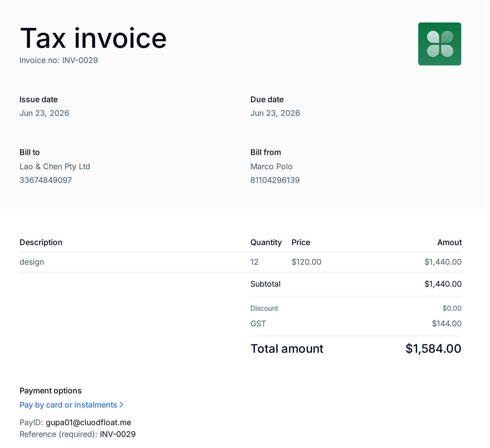
Task: Select the design row $1,440.00 amount
Action: point(443,262)
